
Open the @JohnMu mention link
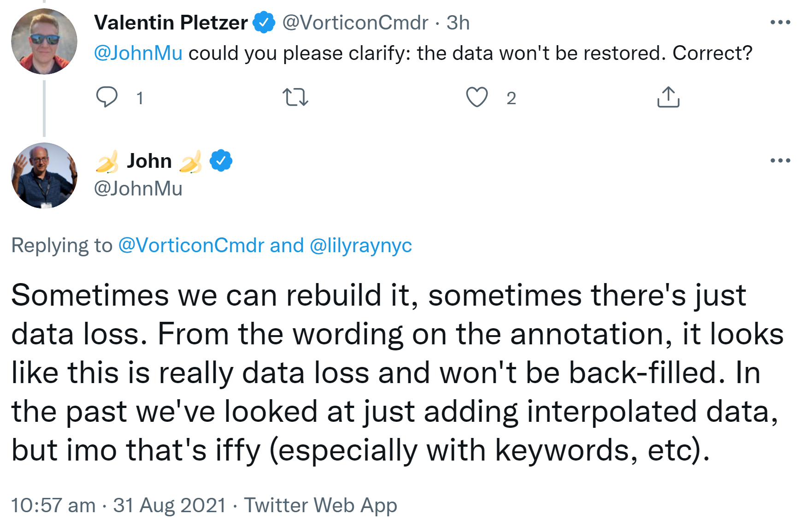tap(138, 53)
